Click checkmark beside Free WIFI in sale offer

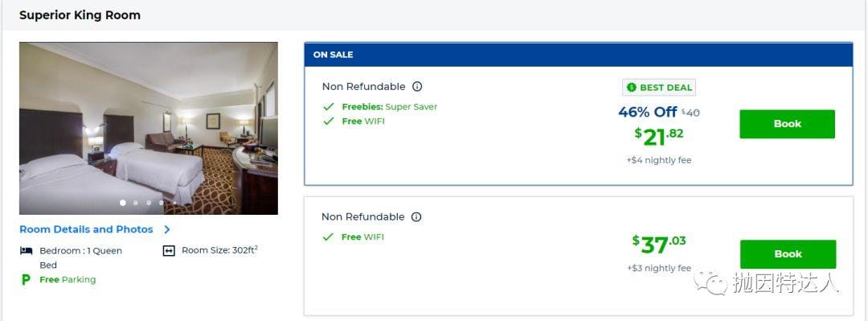pyautogui.click(x=329, y=121)
